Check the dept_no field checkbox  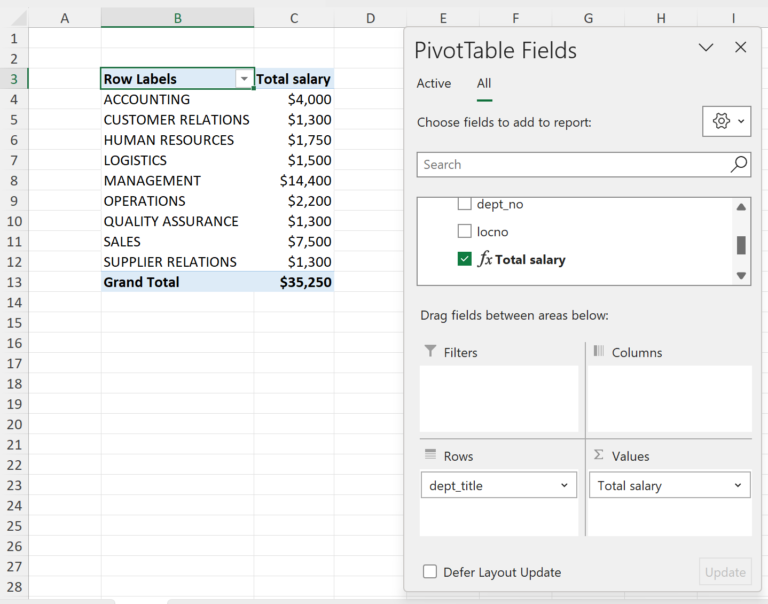(x=464, y=204)
